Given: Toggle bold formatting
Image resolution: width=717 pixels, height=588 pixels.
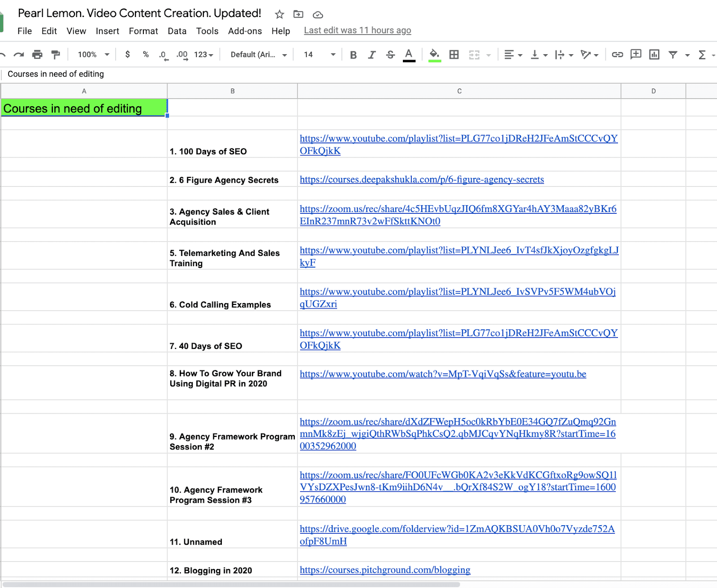Looking at the screenshot, I should pyautogui.click(x=354, y=55).
